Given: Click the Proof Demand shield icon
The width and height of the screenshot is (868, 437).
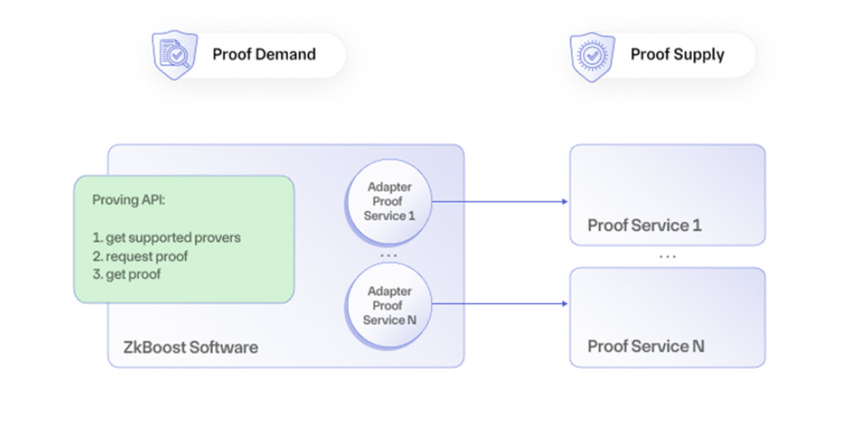Looking at the screenshot, I should click(175, 54).
